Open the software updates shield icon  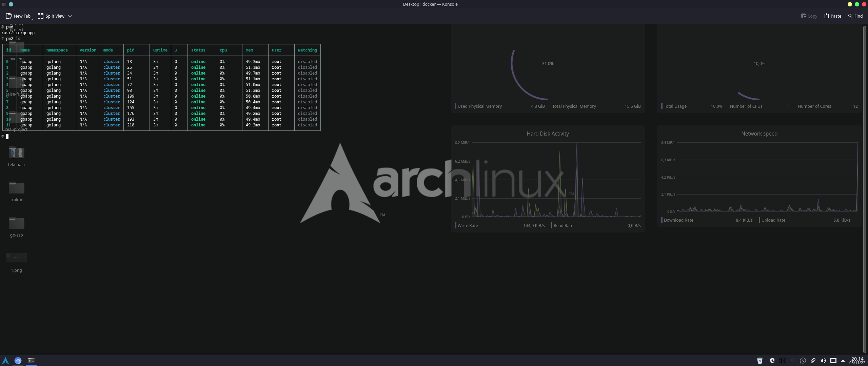tap(772, 361)
